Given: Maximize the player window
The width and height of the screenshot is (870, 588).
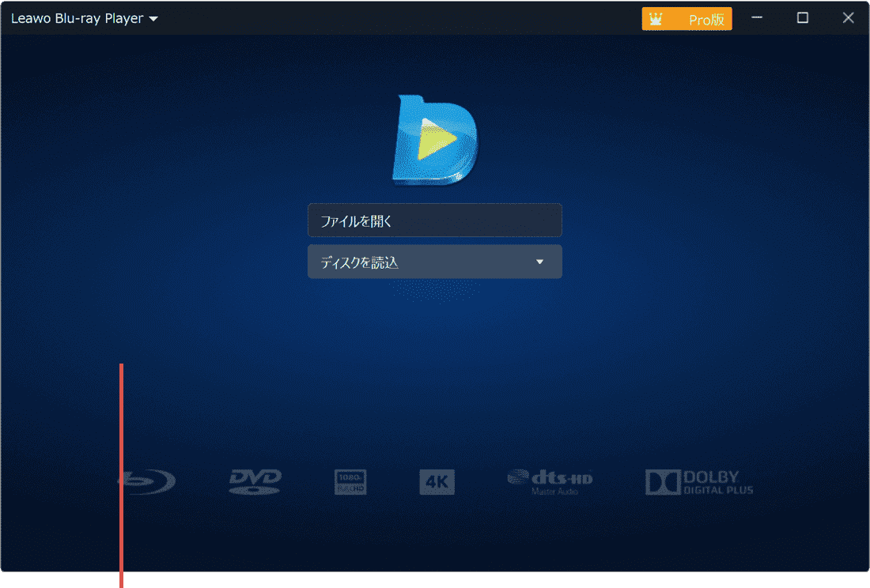Looking at the screenshot, I should point(803,18).
